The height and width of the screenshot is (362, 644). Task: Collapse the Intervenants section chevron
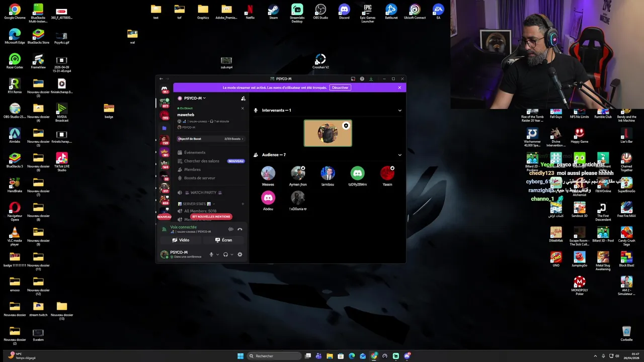[400, 110]
